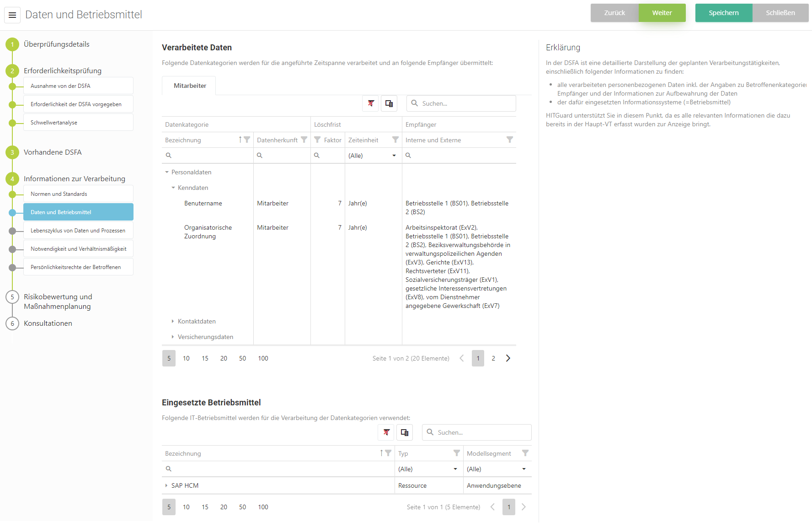
Task: Expand the SAP HCM row
Action: 166,485
